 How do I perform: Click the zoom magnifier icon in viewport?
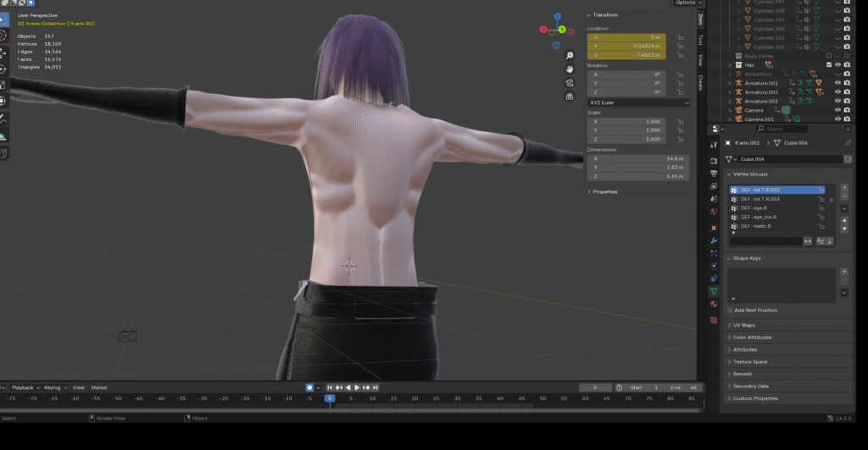click(x=571, y=54)
